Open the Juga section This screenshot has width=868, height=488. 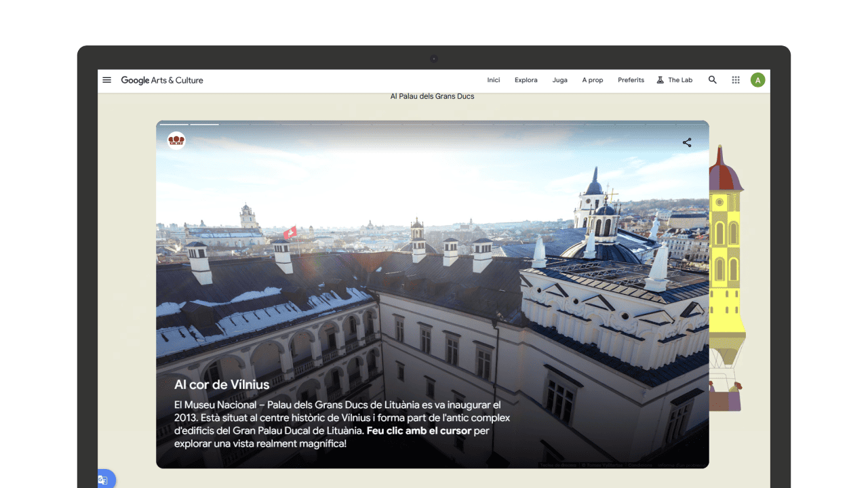559,79
